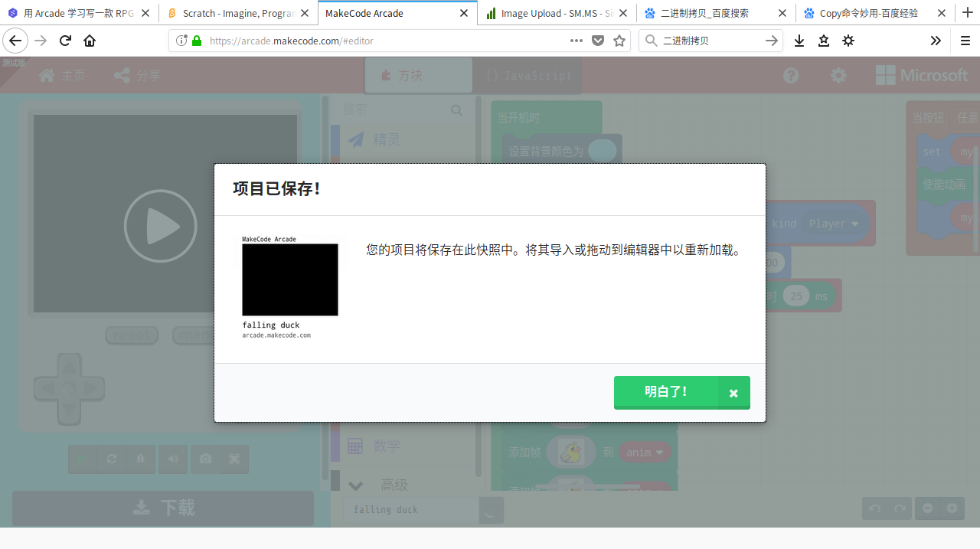The height and width of the screenshot is (549, 980).
Task: Submit search with the arrow button
Action: 772,41
